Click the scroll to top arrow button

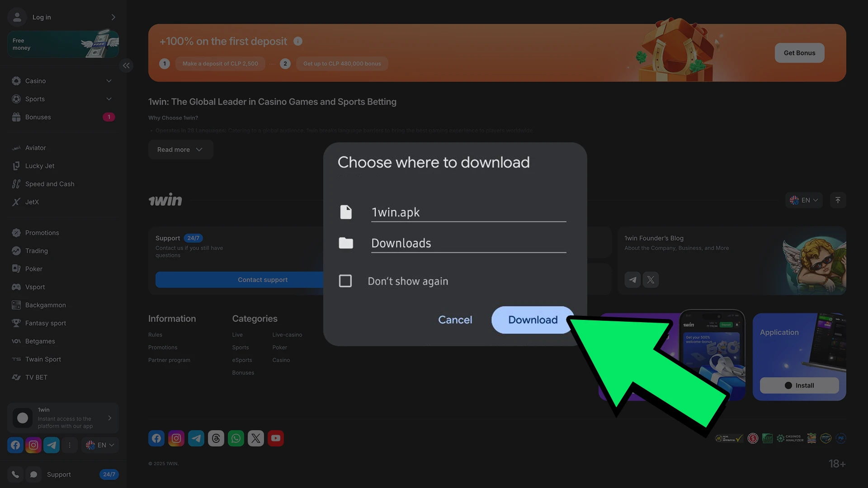coord(838,200)
